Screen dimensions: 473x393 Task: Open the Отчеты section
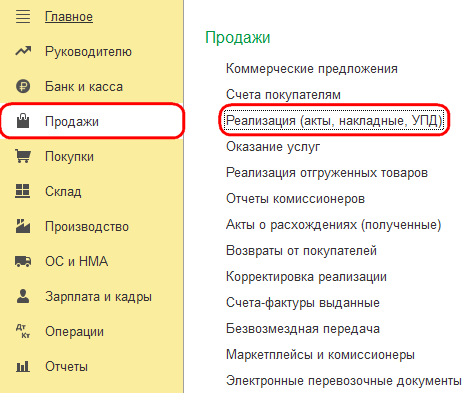tap(66, 367)
